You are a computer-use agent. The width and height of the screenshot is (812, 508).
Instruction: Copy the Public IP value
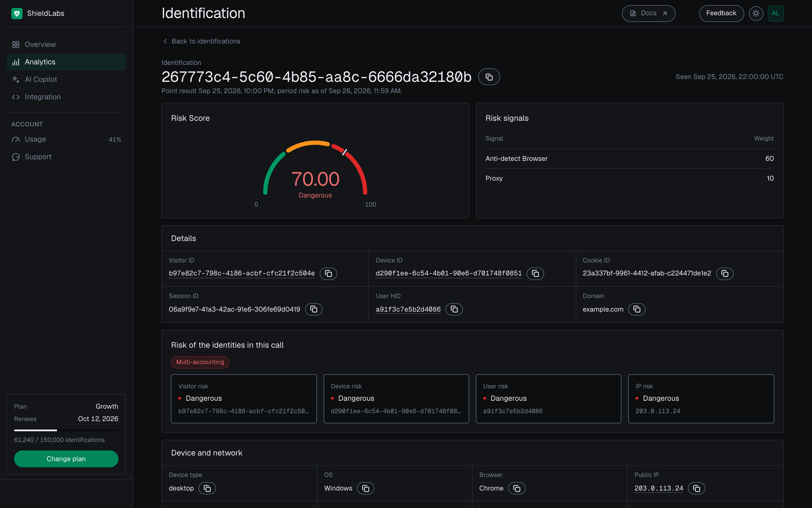click(696, 488)
